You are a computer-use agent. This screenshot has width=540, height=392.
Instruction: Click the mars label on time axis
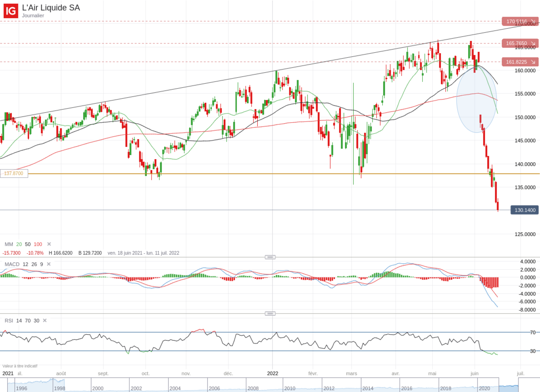tap(351, 373)
